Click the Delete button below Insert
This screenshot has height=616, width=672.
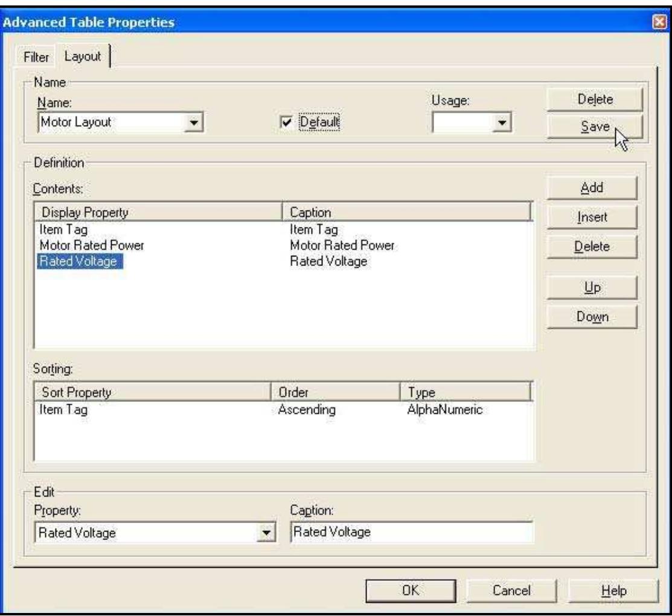[592, 247]
